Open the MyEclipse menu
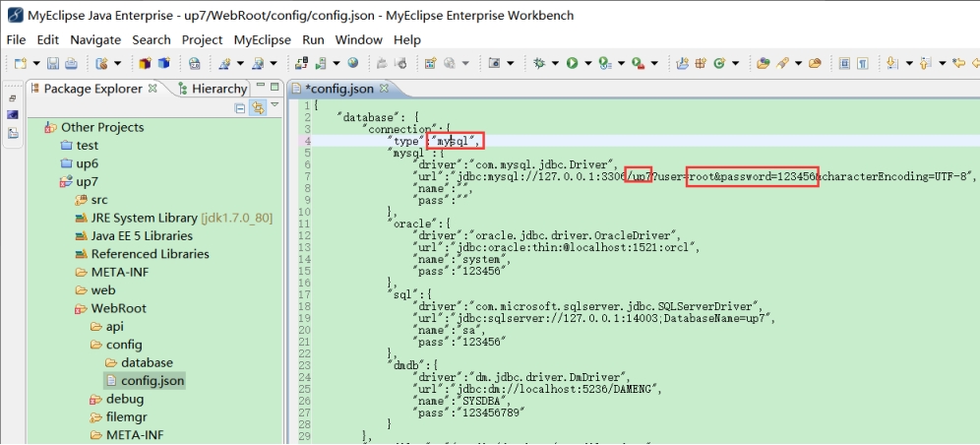This screenshot has height=445, width=980. point(263,39)
